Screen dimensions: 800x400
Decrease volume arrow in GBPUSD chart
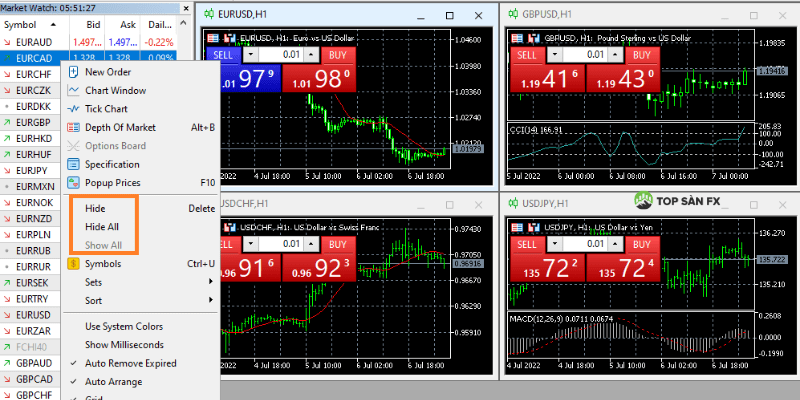point(556,55)
